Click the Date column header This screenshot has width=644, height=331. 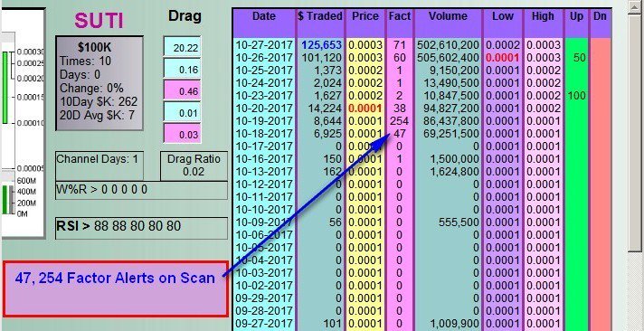264,24
